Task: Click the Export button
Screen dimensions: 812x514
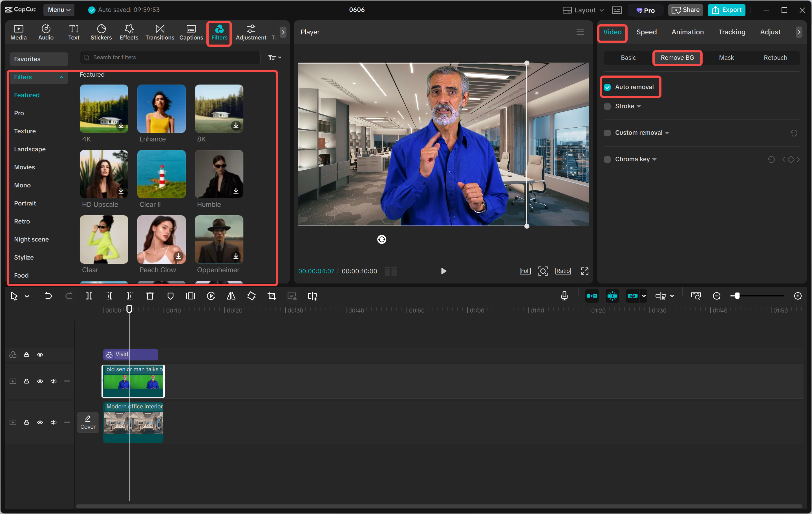Action: coord(726,10)
